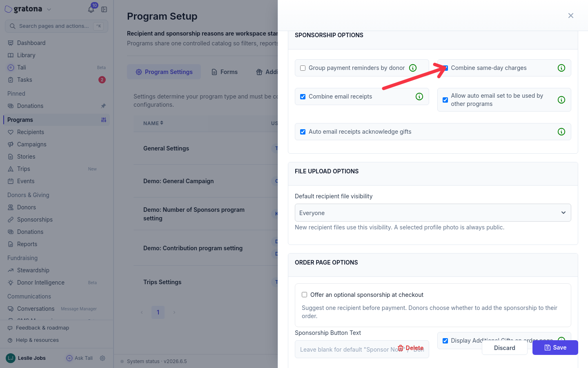
Task: Click the info icon for Group payment reminders
Action: (x=413, y=68)
